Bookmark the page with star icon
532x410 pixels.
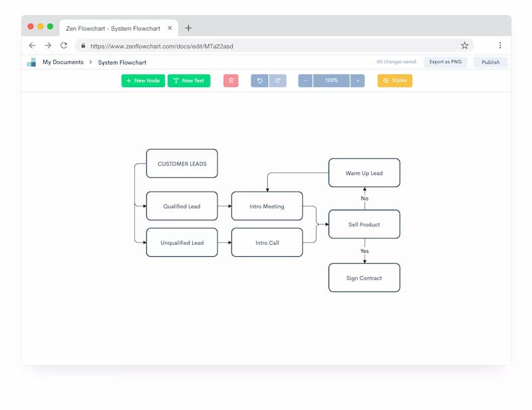(464, 45)
